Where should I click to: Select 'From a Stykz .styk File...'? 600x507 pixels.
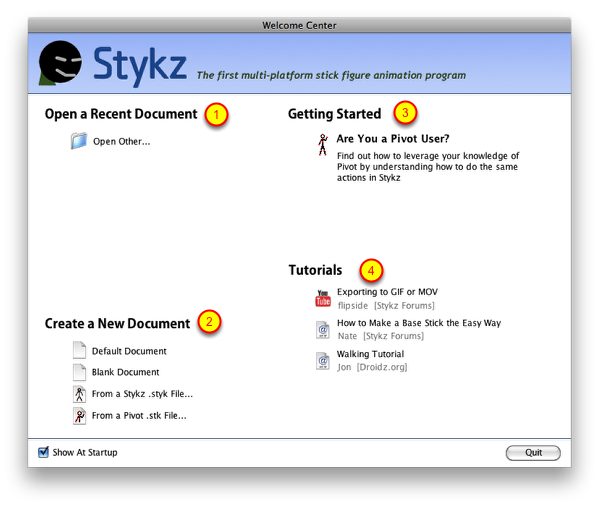[142, 394]
